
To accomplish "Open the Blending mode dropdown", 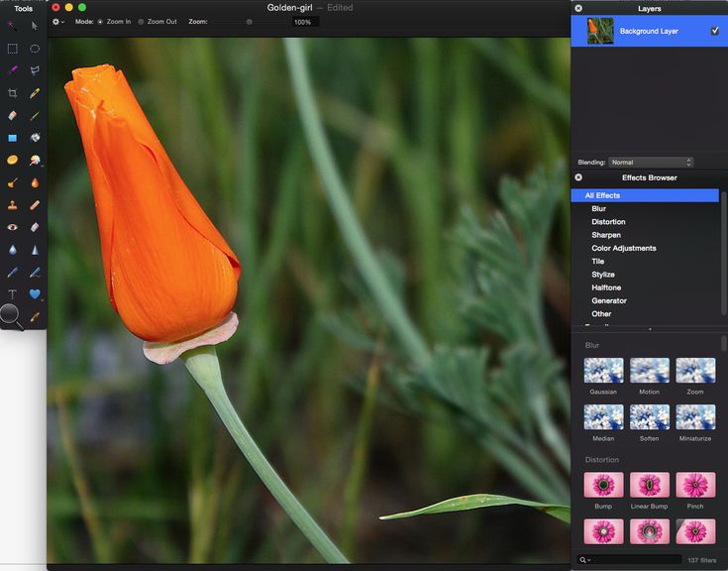I will [650, 163].
